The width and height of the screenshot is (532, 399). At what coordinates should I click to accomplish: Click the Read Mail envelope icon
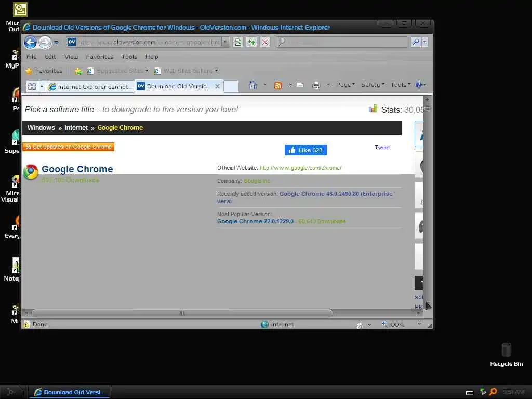coord(300,85)
